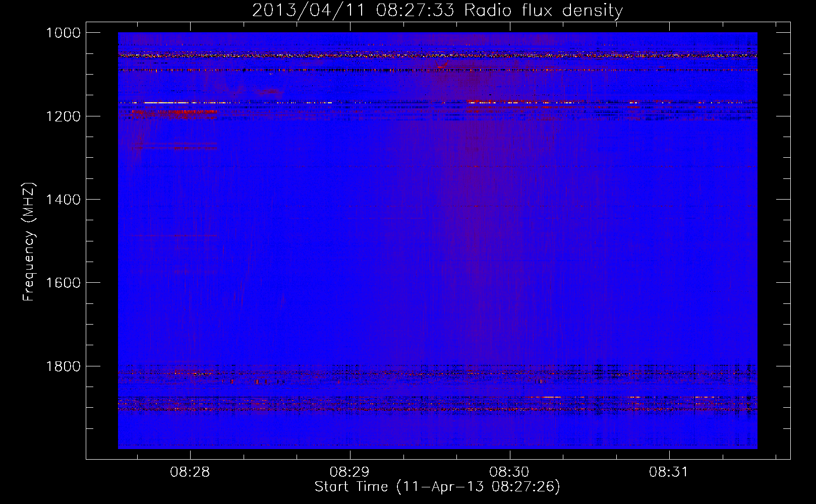Click the 'Start Time (11-Apr-13 08:27:26)' axis title
Viewport: 816px width, 504px height.
point(437,487)
